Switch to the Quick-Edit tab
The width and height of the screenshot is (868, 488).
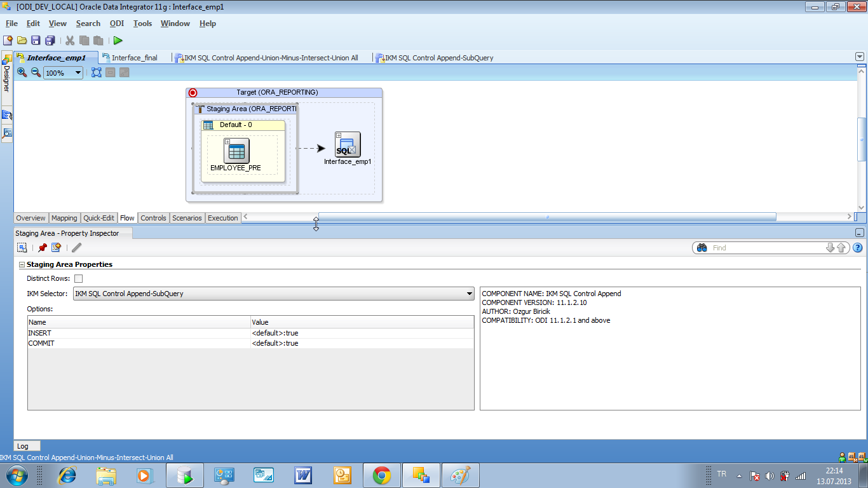point(99,218)
